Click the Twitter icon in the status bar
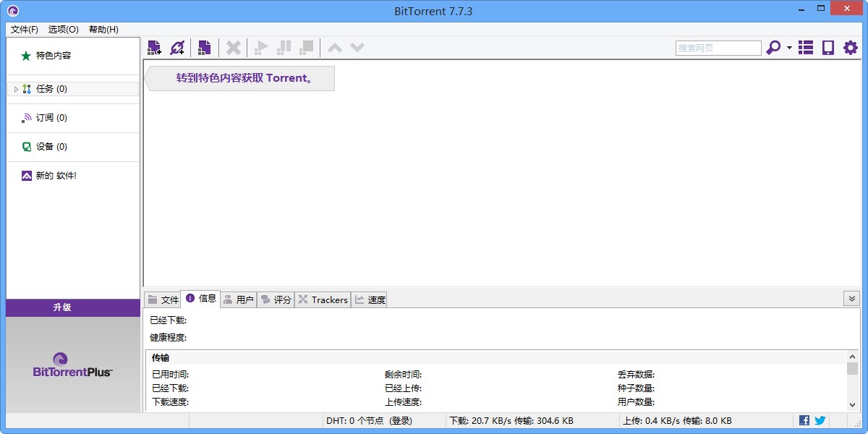Image resolution: width=868 pixels, height=434 pixels. 820,420
